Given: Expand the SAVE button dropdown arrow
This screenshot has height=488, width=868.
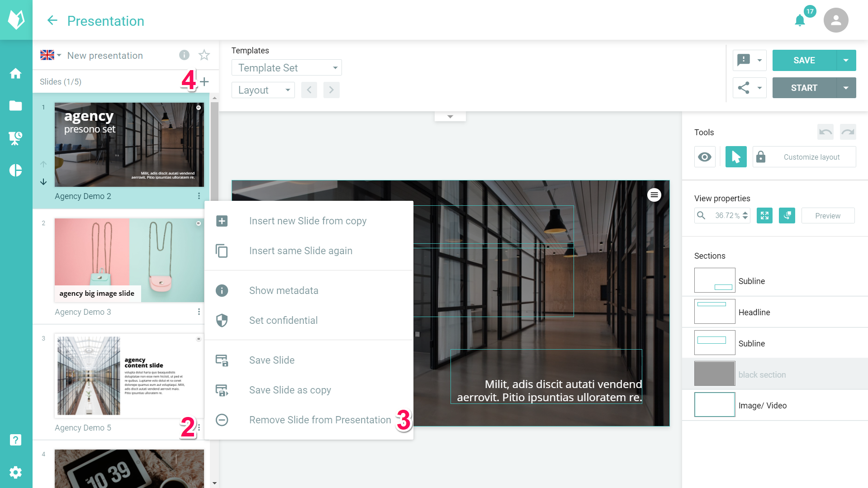Looking at the screenshot, I should 846,61.
